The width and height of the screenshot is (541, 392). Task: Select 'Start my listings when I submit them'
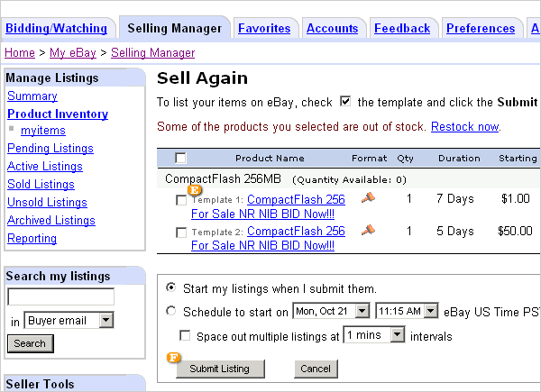click(170, 287)
